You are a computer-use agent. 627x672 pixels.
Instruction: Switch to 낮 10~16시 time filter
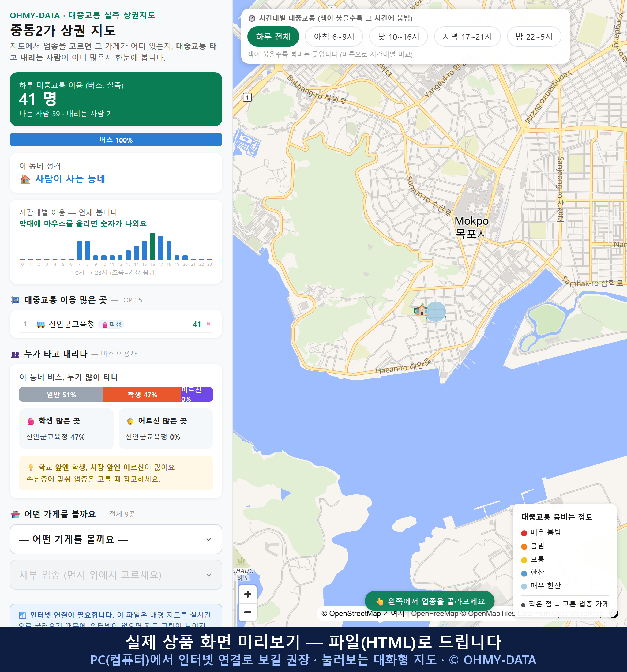tap(398, 36)
